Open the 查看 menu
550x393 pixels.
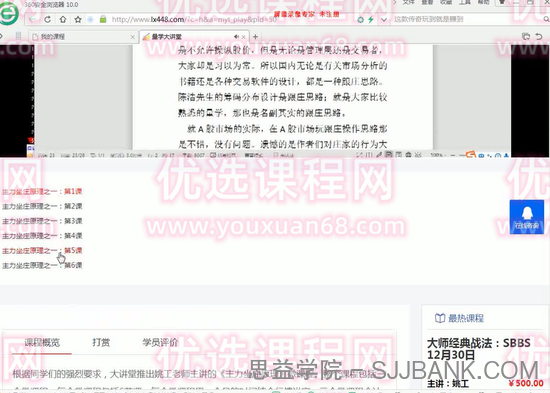tap(427, 2)
